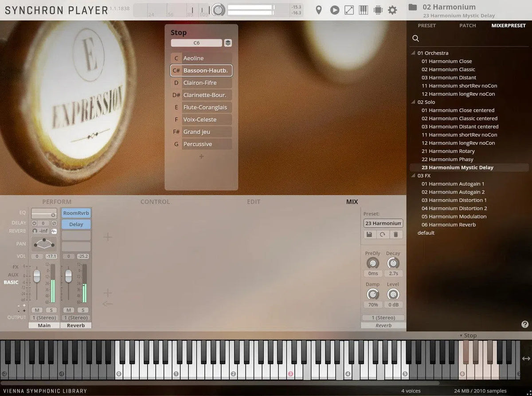Load the 21 Harmonium Rotary mixer preset
The width and height of the screenshot is (532, 396).
[x=448, y=151]
